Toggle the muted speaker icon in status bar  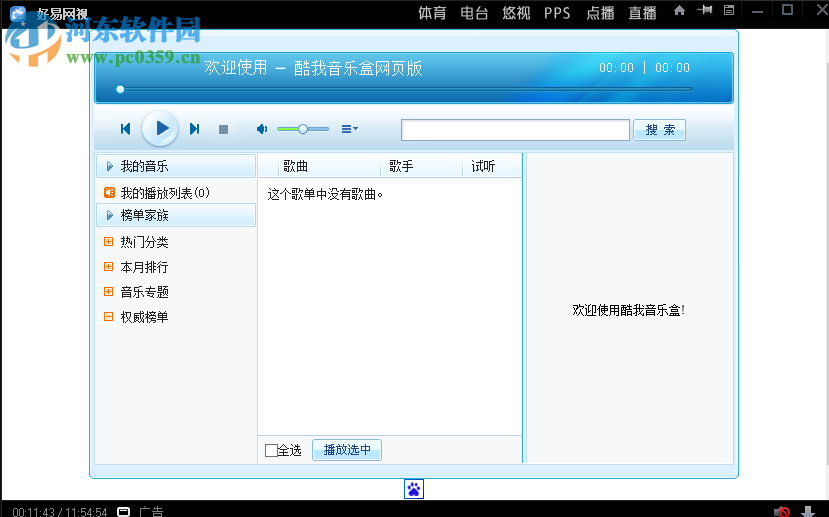782,511
